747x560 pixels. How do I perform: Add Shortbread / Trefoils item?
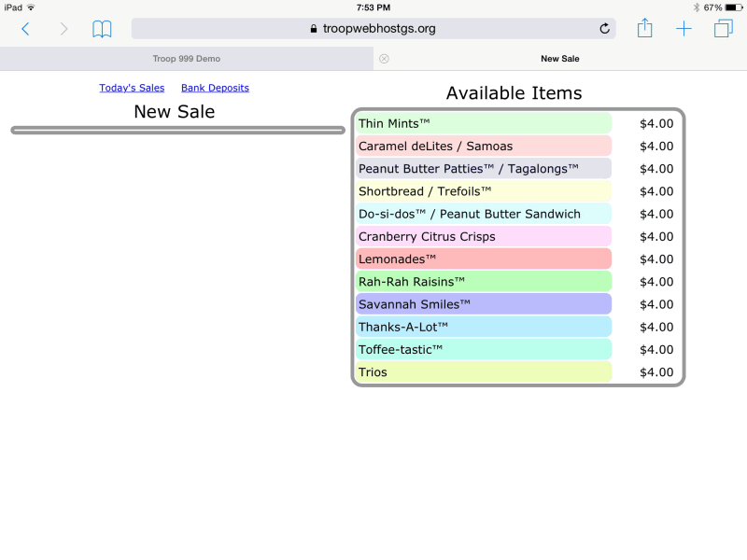(x=484, y=191)
